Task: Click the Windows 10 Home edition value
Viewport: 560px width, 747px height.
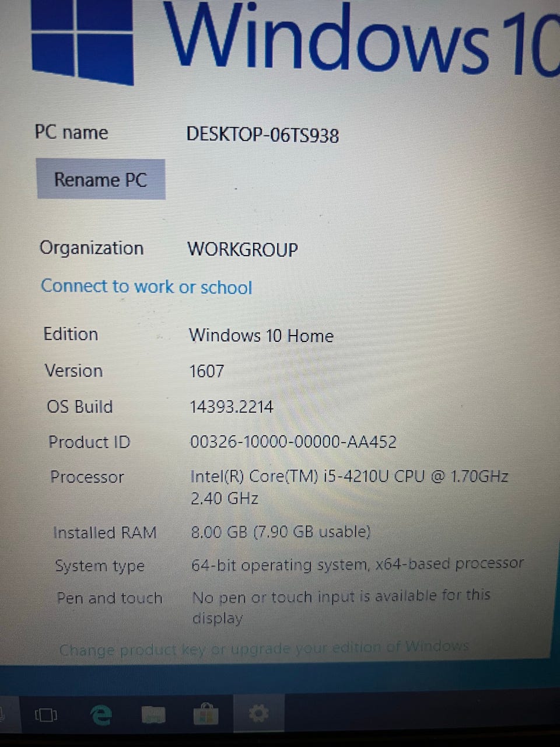Action: (x=261, y=336)
